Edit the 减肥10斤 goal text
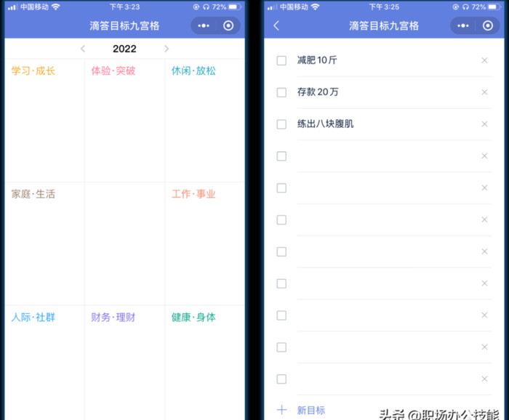509x420 pixels. [317, 60]
